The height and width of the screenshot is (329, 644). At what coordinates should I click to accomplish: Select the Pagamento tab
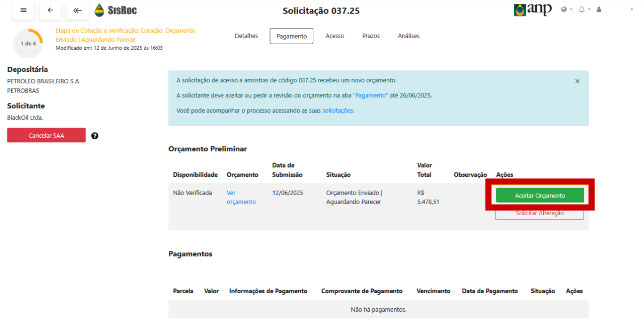pyautogui.click(x=291, y=36)
